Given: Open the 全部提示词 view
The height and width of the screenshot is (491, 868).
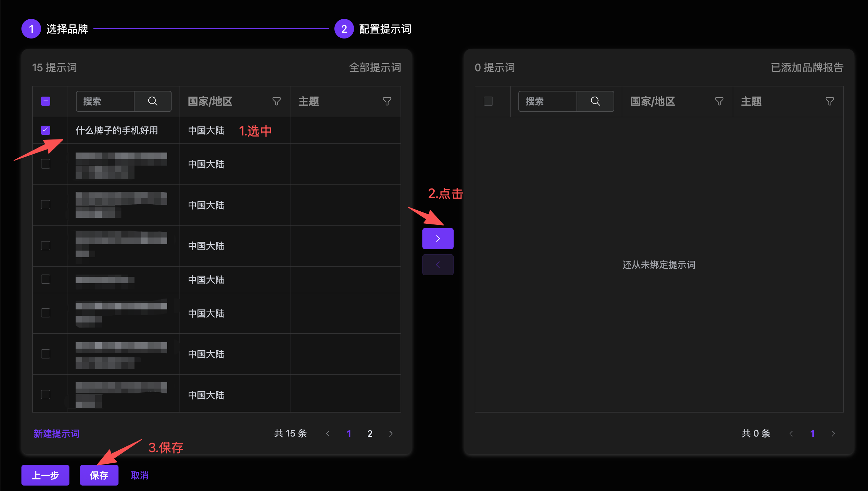Looking at the screenshot, I should coord(375,68).
